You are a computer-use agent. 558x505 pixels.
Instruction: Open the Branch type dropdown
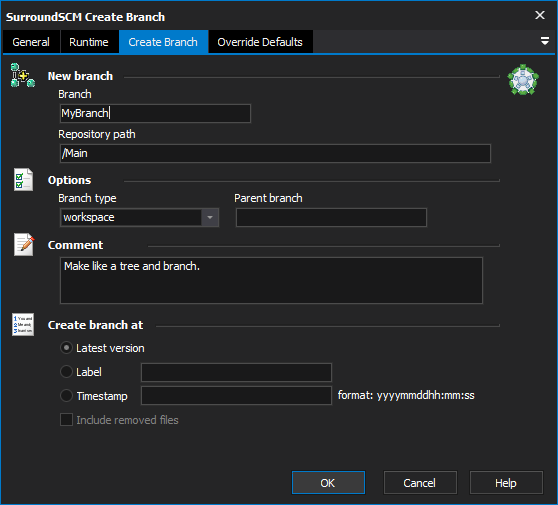210,217
